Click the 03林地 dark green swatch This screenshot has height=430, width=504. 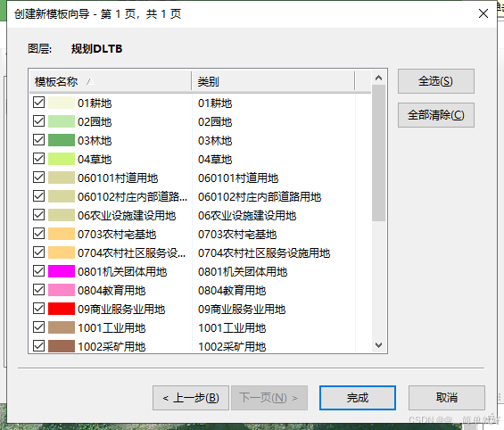pos(62,140)
